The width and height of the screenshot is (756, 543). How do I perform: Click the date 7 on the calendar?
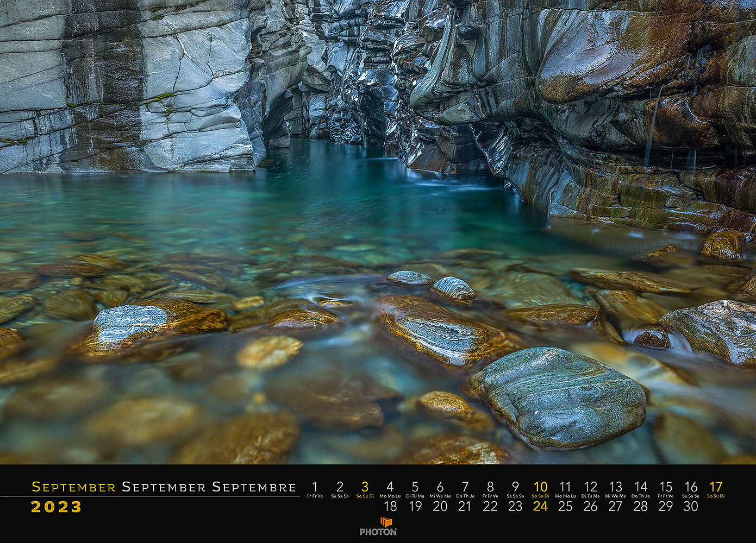tap(465, 487)
